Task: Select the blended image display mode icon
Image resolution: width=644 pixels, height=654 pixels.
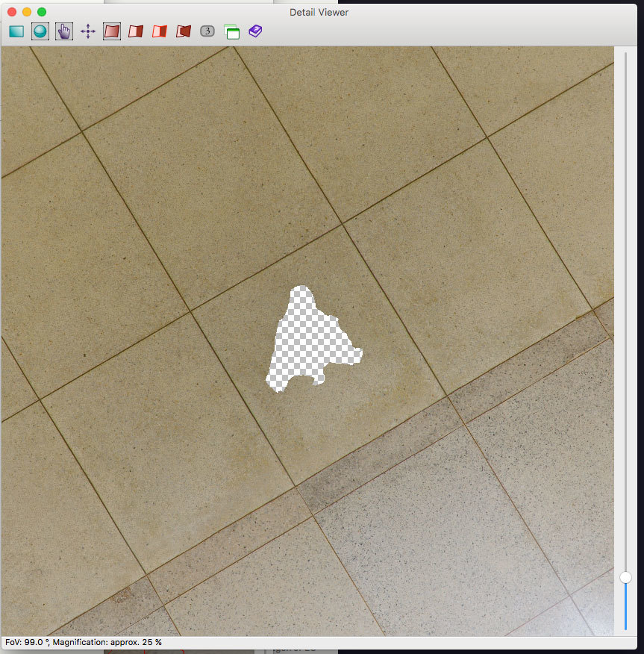Action: coord(112,31)
